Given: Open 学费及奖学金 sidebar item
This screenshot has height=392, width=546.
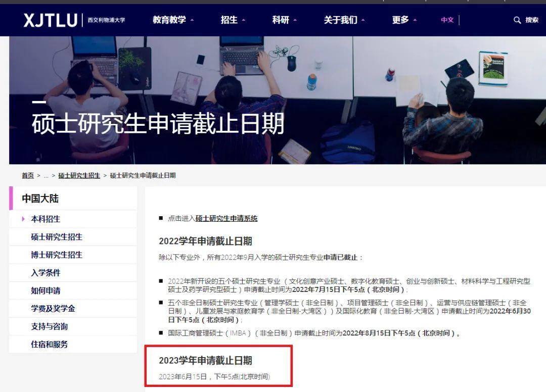Looking at the screenshot, I should point(53,309).
